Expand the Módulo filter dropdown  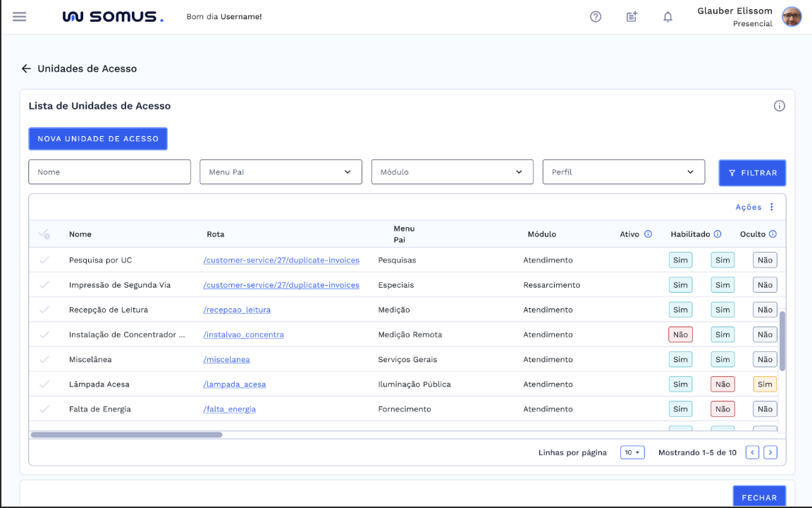452,172
